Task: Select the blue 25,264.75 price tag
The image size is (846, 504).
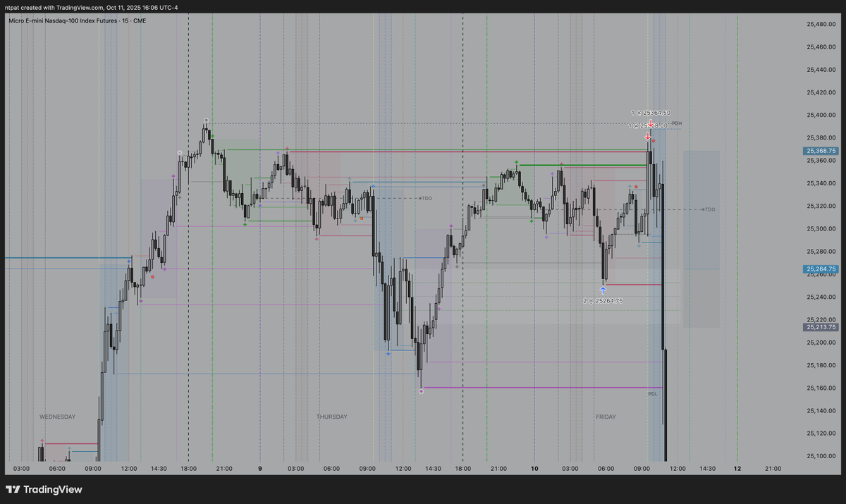Action: pyautogui.click(x=821, y=269)
